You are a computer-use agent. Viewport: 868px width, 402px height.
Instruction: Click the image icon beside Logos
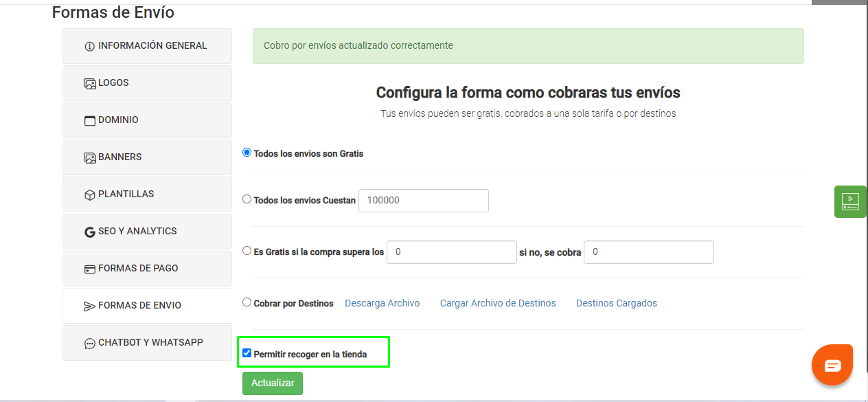(x=89, y=82)
